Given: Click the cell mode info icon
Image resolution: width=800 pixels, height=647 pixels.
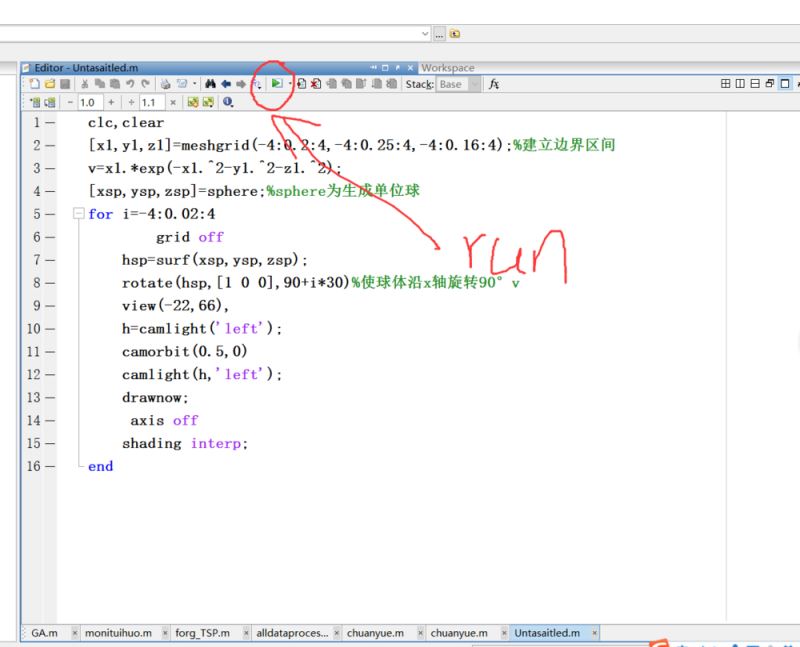Looking at the screenshot, I should tap(228, 103).
